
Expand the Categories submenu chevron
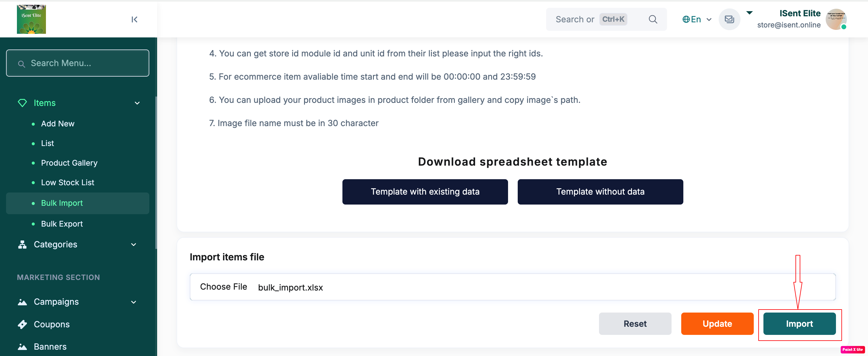point(134,245)
